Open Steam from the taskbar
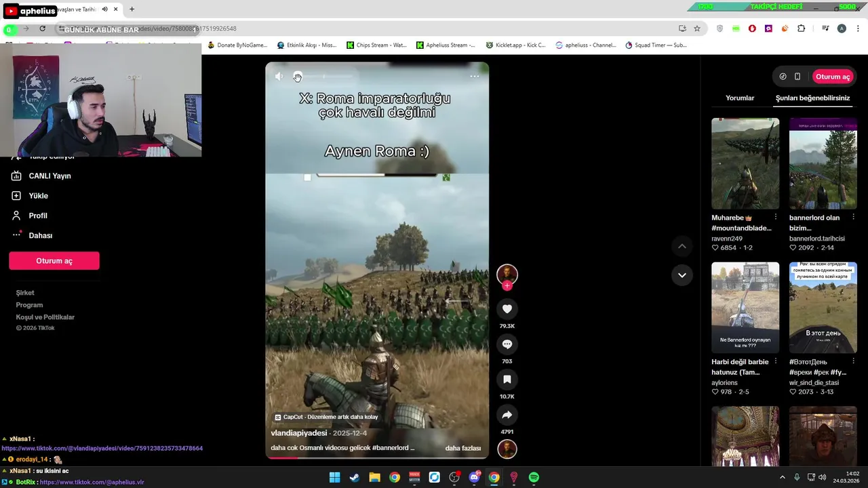Viewport: 868px width, 488px height. (x=354, y=478)
